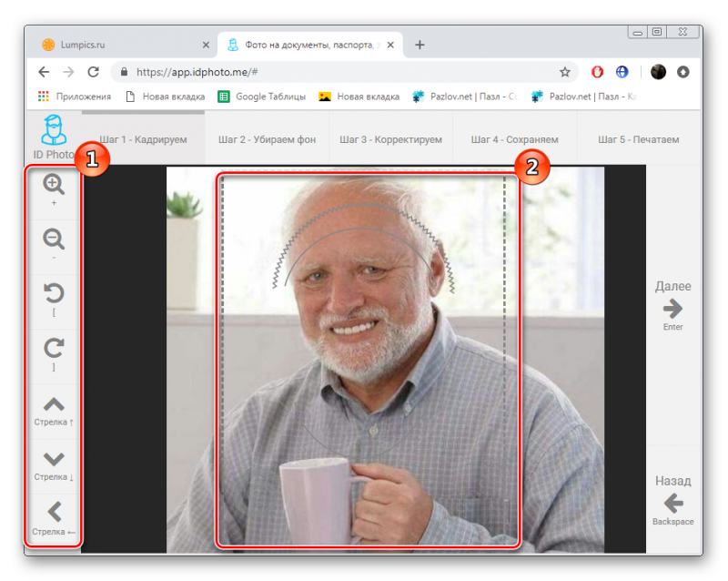The width and height of the screenshot is (728, 581).
Task: Click the Назад back arrow
Action: coord(672,503)
